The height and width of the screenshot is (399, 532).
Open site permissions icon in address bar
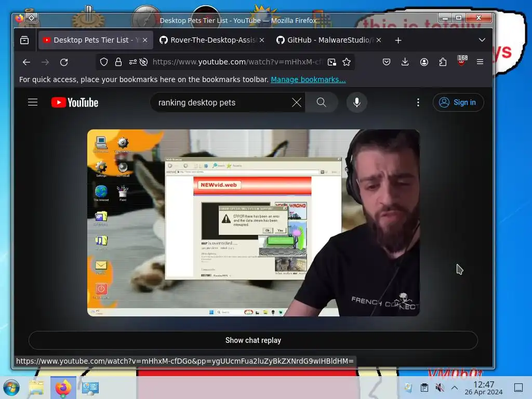click(132, 62)
